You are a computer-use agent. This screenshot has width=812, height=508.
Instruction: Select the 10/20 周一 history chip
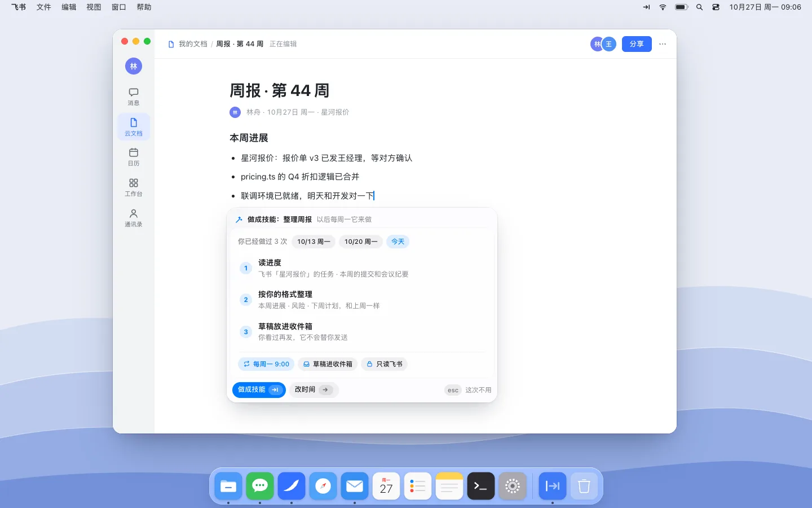(361, 242)
